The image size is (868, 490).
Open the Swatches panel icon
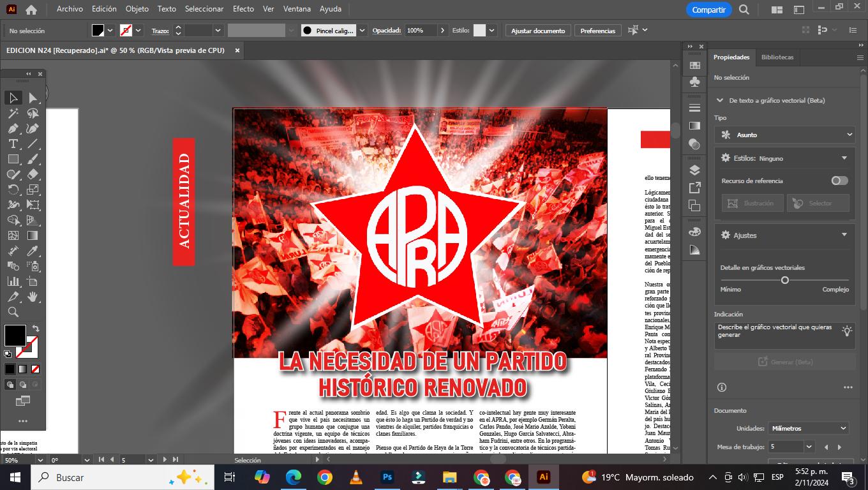pos(695,65)
